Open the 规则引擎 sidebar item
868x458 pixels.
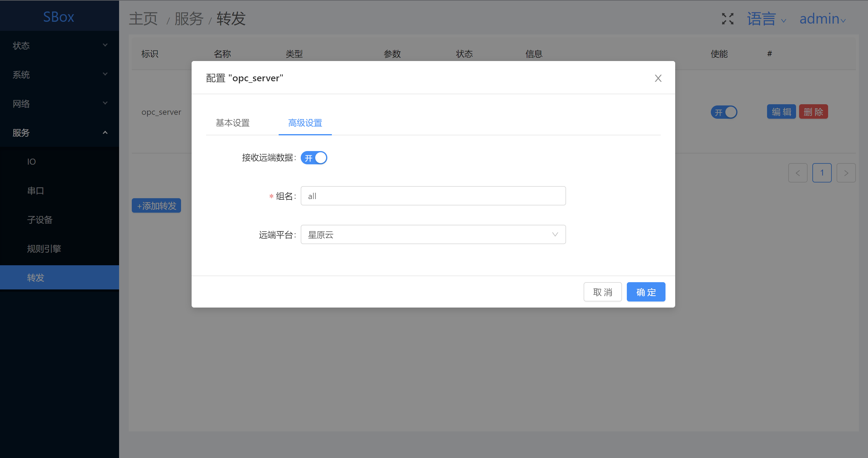pyautogui.click(x=44, y=249)
